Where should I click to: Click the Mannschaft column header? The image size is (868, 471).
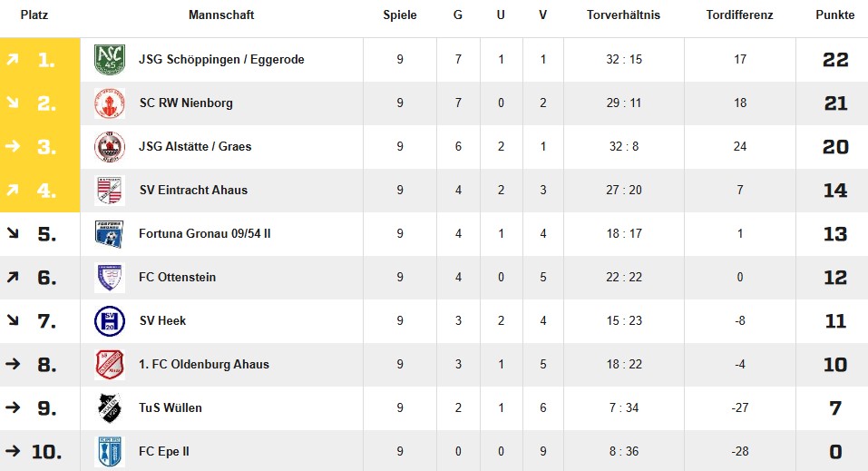[x=221, y=15]
